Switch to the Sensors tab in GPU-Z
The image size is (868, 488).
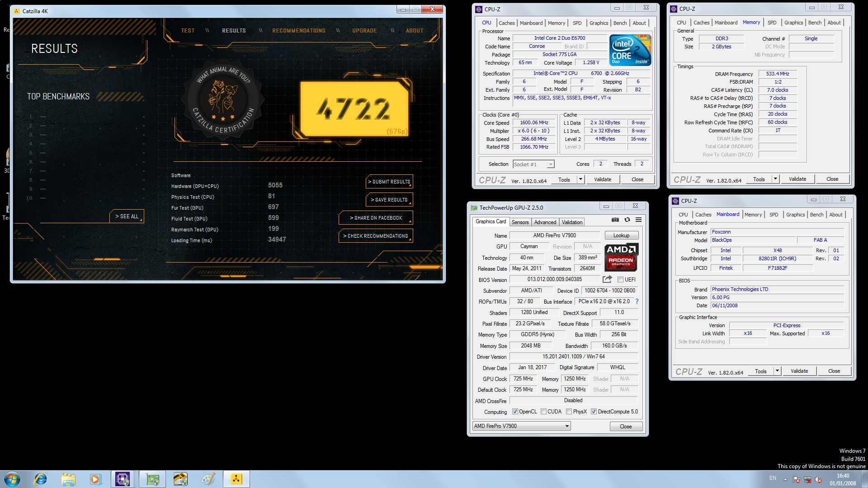click(x=520, y=222)
